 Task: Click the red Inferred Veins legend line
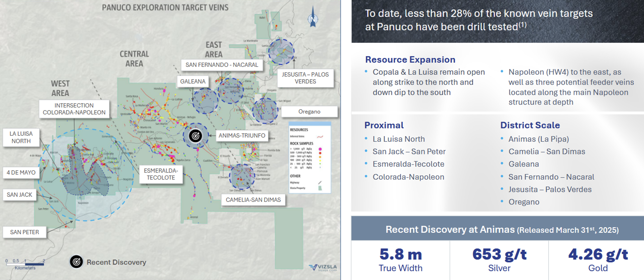pos(320,136)
